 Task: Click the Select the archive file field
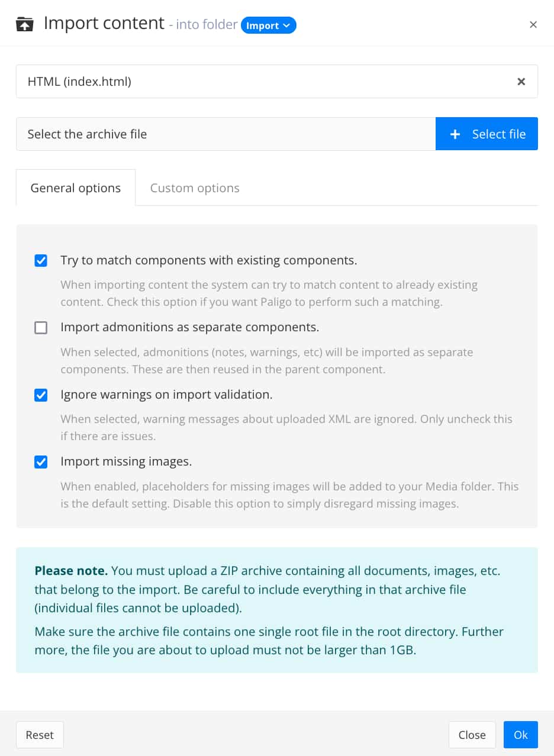(x=225, y=134)
